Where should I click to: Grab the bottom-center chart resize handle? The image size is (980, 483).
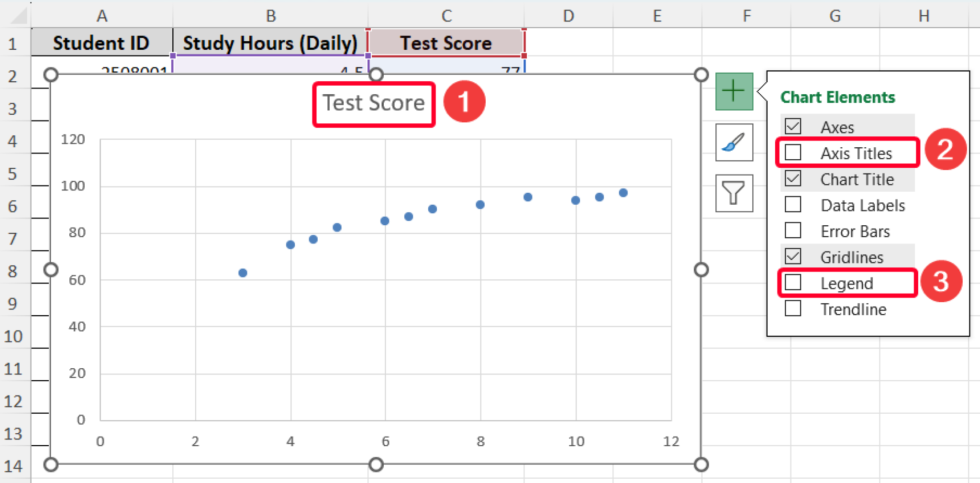click(376, 464)
